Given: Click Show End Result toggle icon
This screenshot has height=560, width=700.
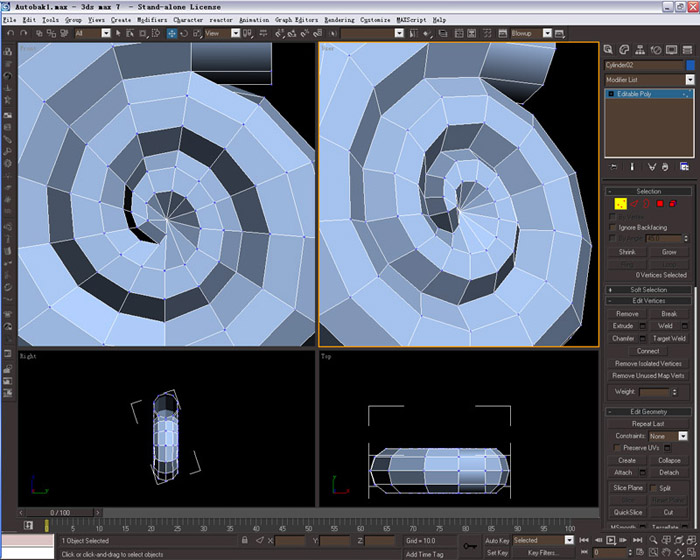Looking at the screenshot, I should click(x=632, y=167).
